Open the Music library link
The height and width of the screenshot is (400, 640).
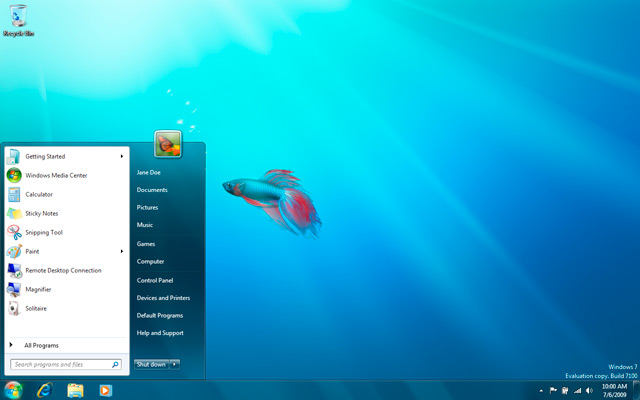point(145,225)
